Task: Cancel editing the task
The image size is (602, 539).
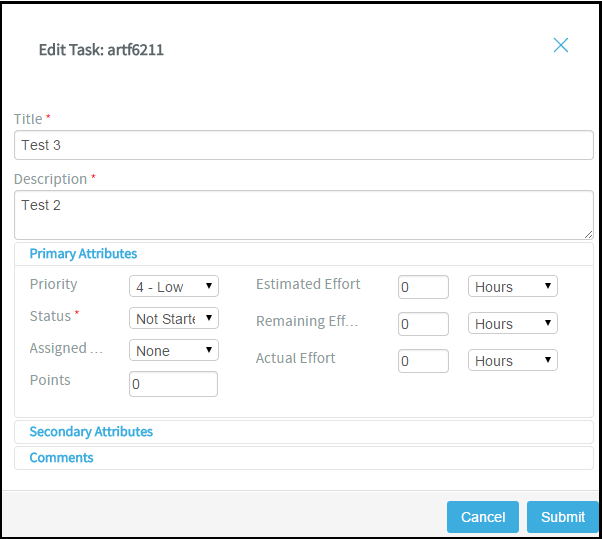Action: click(483, 517)
